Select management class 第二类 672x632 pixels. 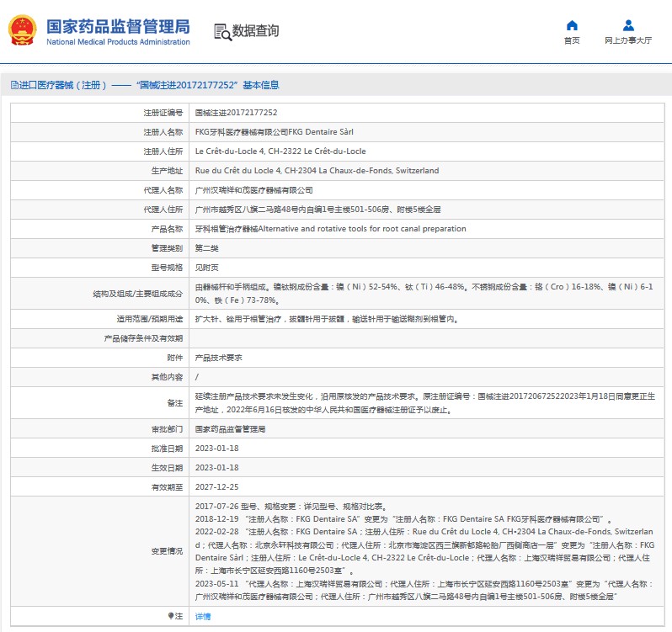point(206,248)
